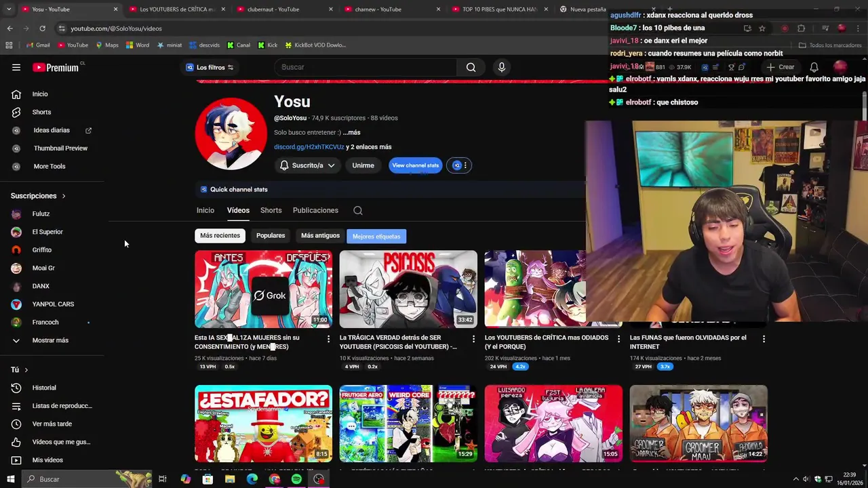Activate voice search microphone
This screenshot has width=868, height=488.
(502, 67)
